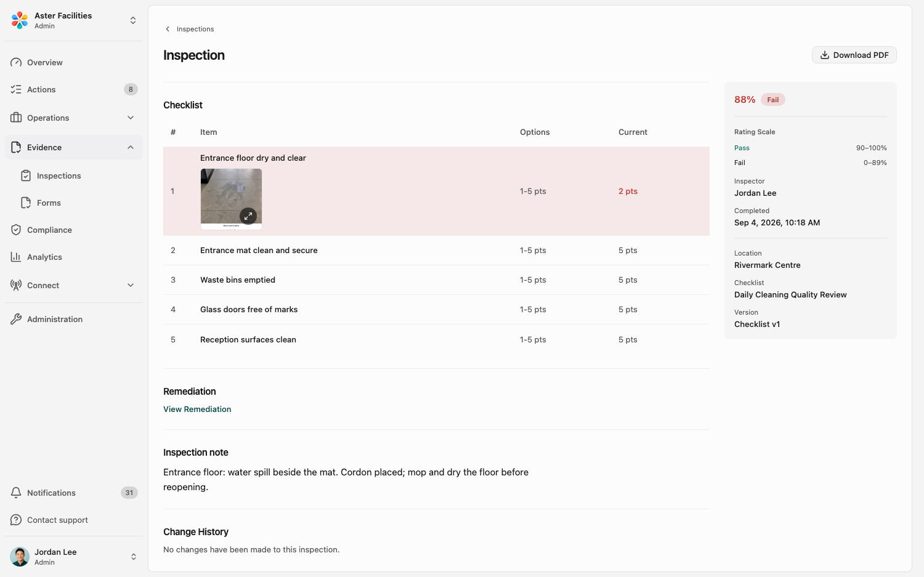Select the 'Reception surfaces clean' row
Viewport: 924px width, 577px height.
436,339
